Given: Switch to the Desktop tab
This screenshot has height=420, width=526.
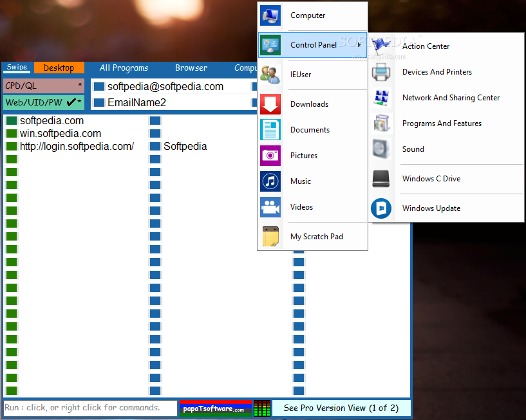Looking at the screenshot, I should pyautogui.click(x=59, y=68).
